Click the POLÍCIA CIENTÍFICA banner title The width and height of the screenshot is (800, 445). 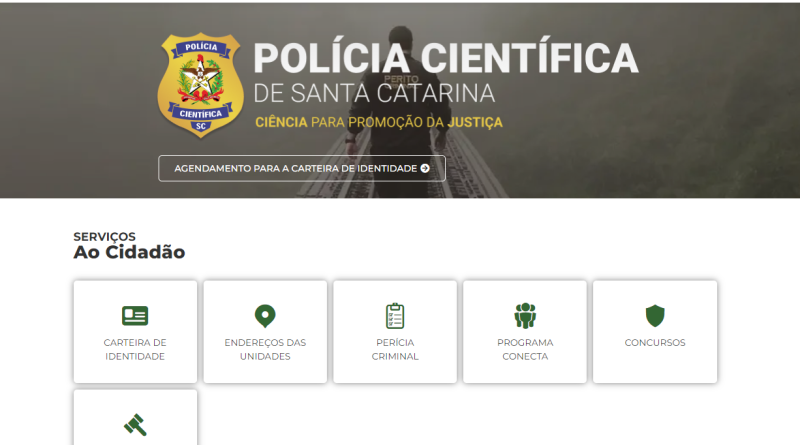pyautogui.click(x=444, y=58)
